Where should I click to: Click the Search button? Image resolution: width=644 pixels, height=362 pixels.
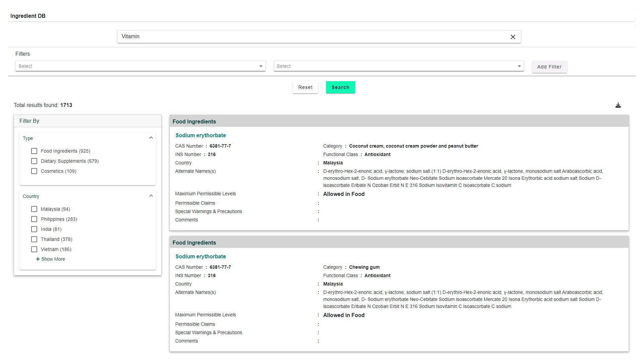(x=340, y=87)
